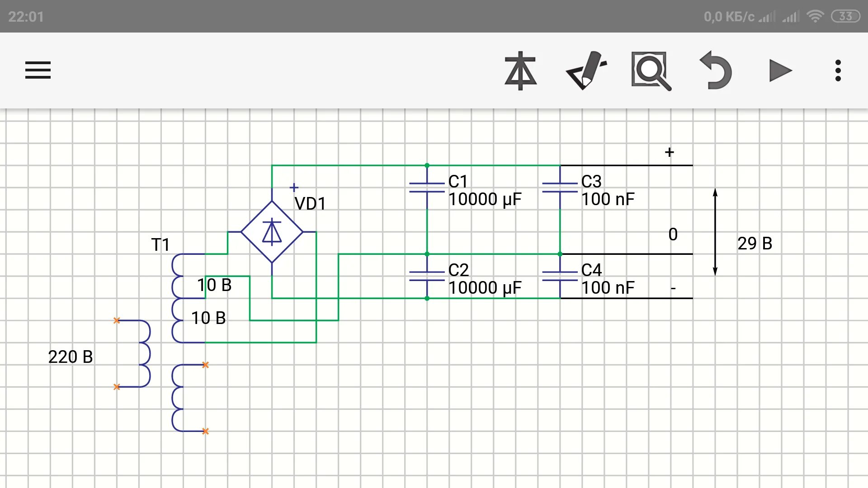Image resolution: width=868 pixels, height=488 pixels.
Task: Tap the Wi-Fi status icon
Action: coord(815,17)
